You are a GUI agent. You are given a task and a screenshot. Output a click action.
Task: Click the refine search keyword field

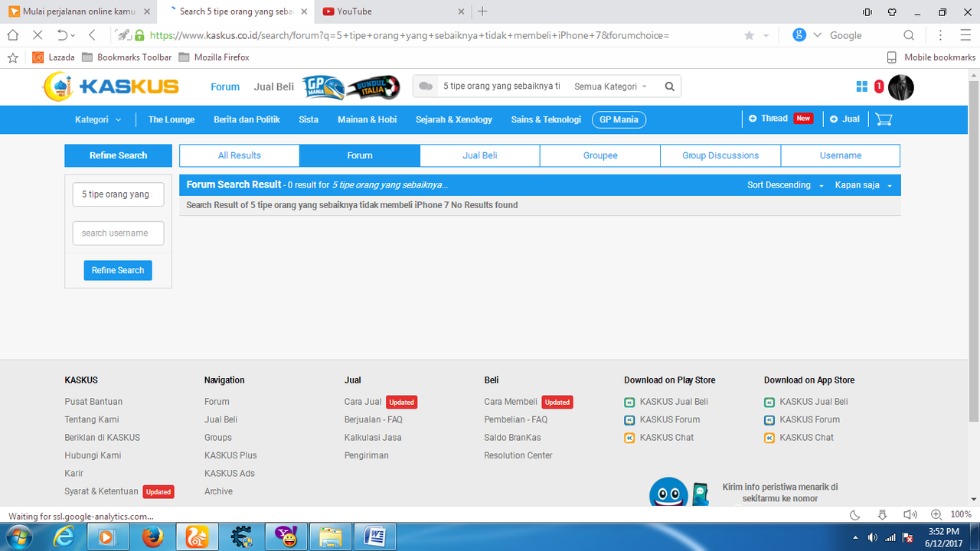point(118,194)
